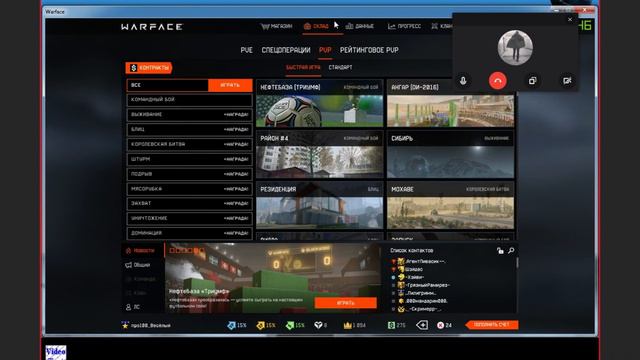Toggle the contacts list lock icon
Viewport: 640px width, 360px height.
[500, 251]
